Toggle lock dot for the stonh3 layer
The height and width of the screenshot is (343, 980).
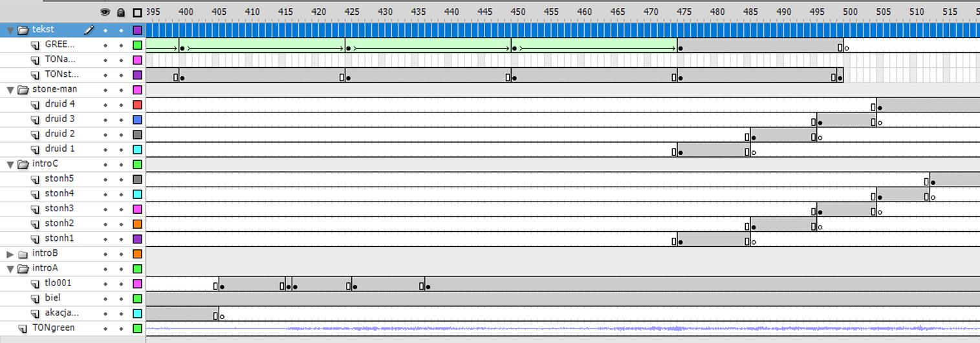tap(121, 209)
